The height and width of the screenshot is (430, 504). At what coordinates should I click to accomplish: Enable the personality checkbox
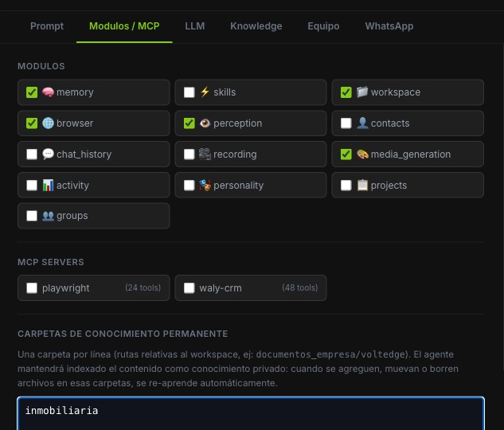tap(189, 185)
